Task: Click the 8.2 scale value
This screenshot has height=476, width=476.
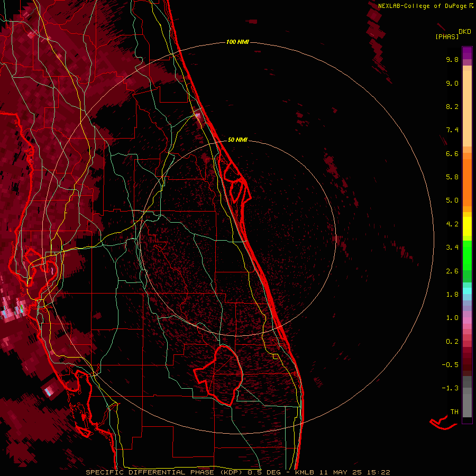Action: (x=452, y=106)
